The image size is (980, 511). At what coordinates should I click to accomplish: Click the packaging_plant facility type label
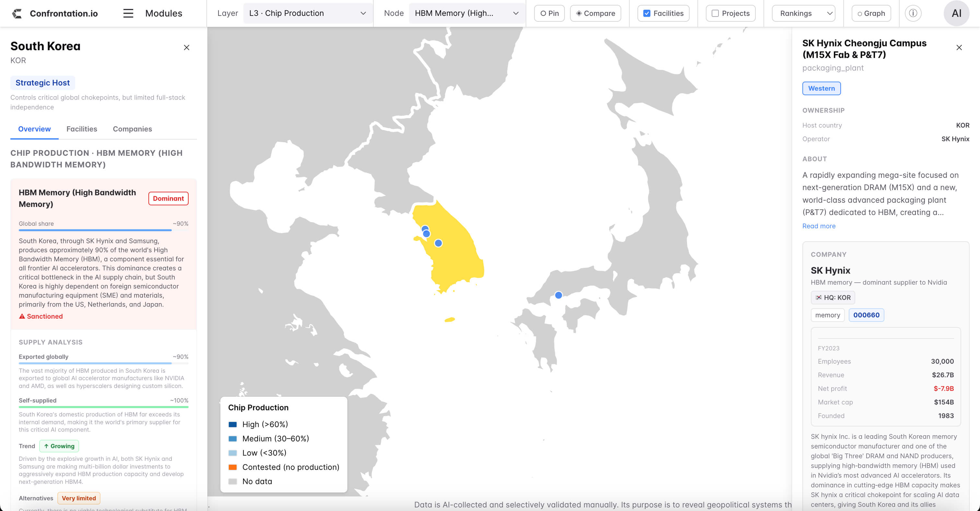[833, 68]
